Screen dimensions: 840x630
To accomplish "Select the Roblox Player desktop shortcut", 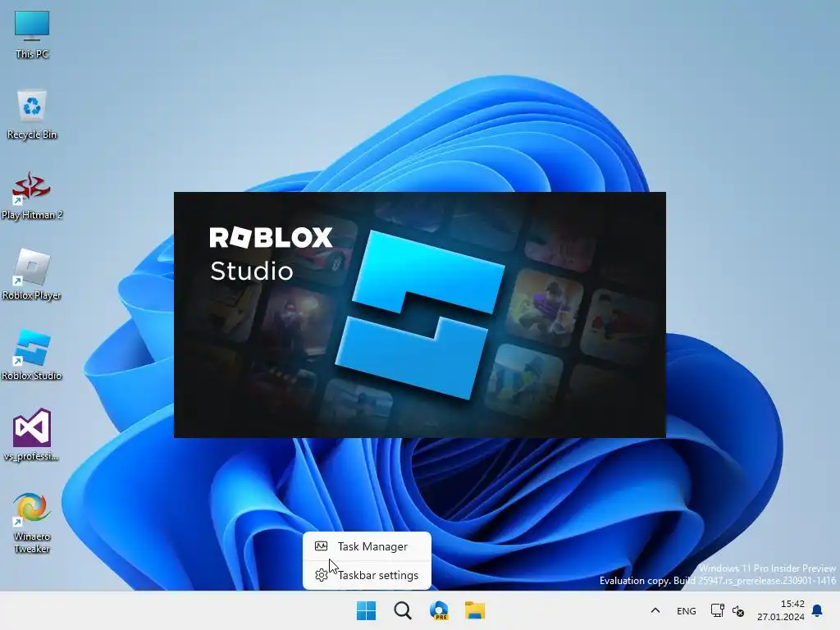I will click(x=32, y=275).
